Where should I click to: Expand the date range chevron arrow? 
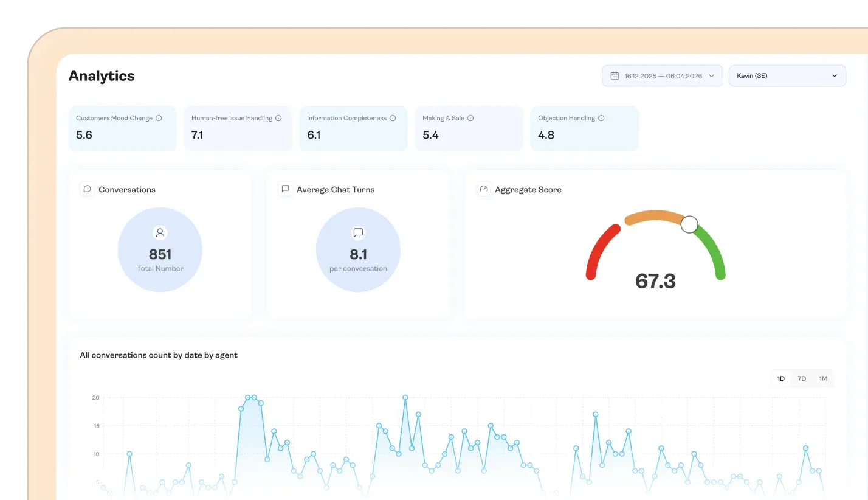(x=712, y=76)
